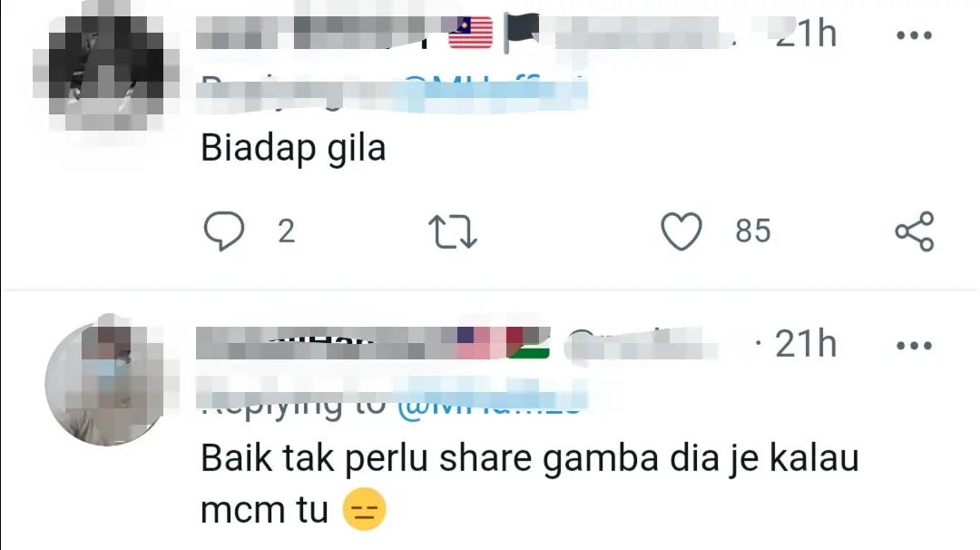Share the "Biadap gila" tweet
Screen dimensions: 980x550
coord(915,231)
